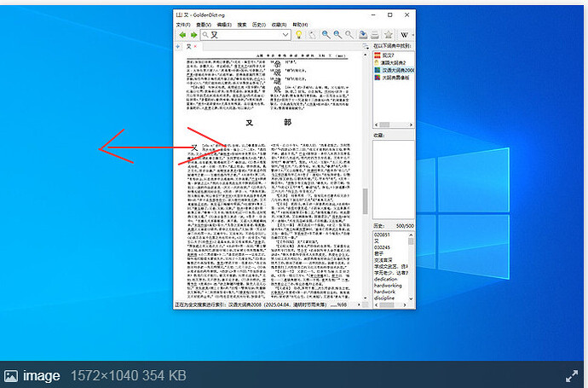Open the 编辑(E) menu
Viewport: 588px width, 388px height.
tap(224, 25)
